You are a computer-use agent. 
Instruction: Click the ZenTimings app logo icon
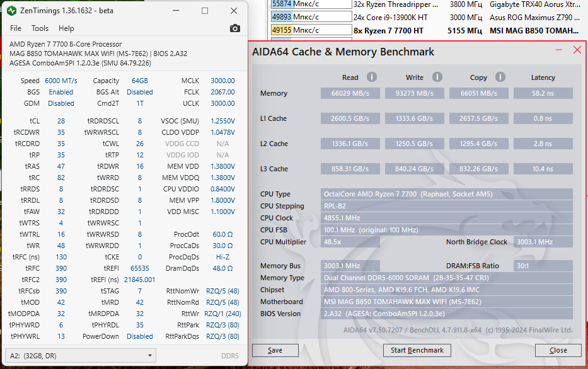[x=11, y=11]
